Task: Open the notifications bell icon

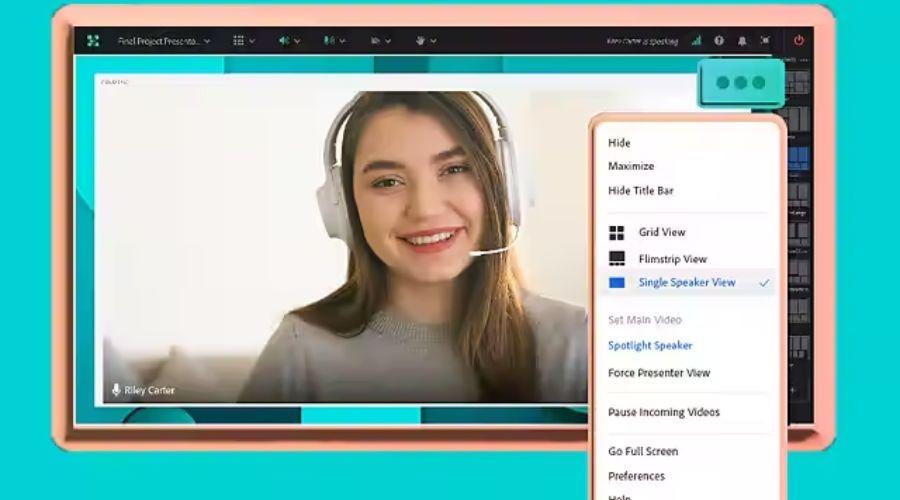Action: click(x=742, y=41)
